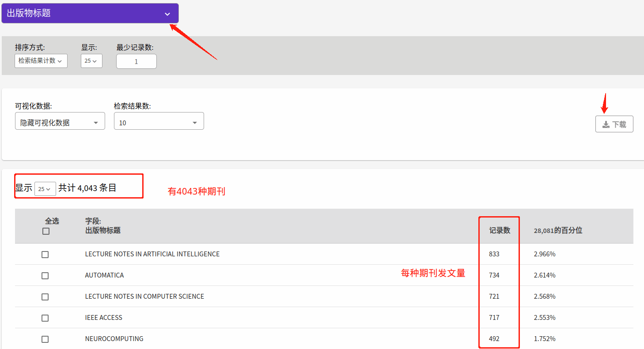Click the IEEE ACCESS title text

tap(104, 318)
